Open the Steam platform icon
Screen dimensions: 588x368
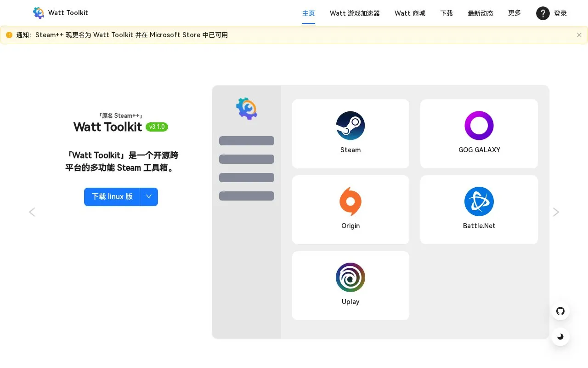pyautogui.click(x=351, y=126)
